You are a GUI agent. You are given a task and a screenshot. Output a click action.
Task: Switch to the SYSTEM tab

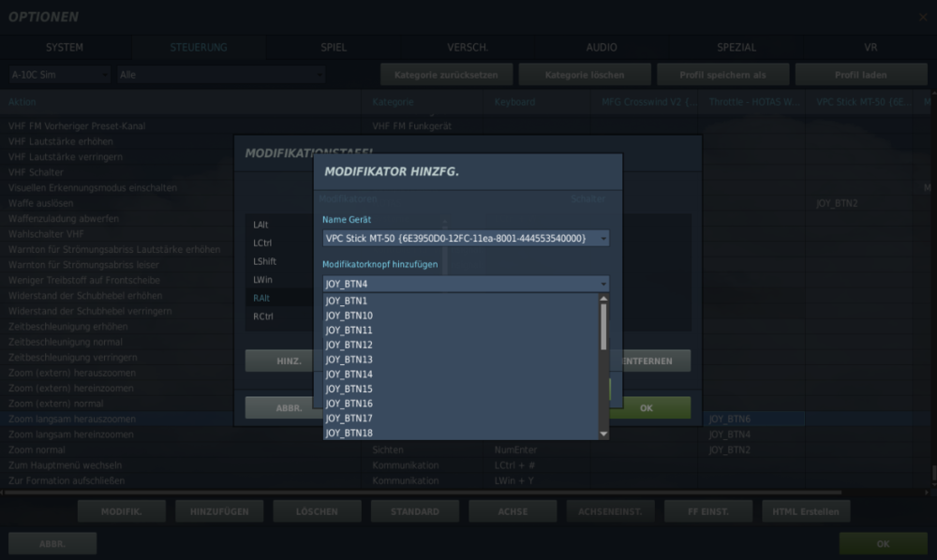click(65, 47)
